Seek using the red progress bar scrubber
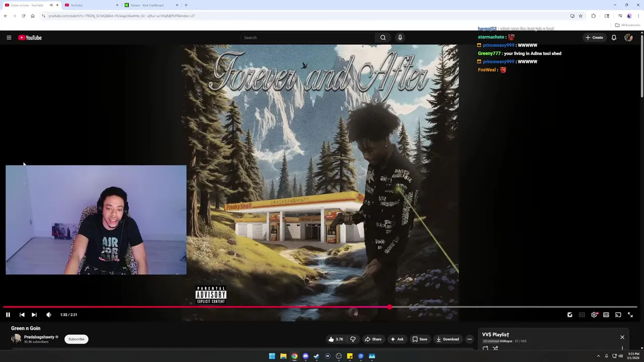The image size is (644, 362). 389,307
